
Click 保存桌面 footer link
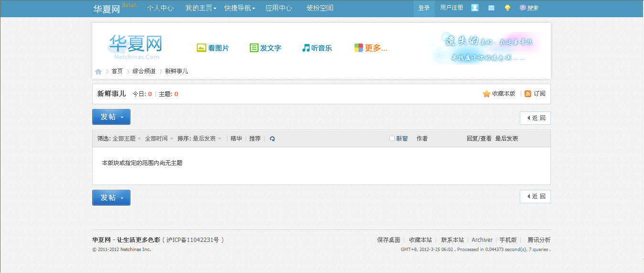click(x=388, y=240)
